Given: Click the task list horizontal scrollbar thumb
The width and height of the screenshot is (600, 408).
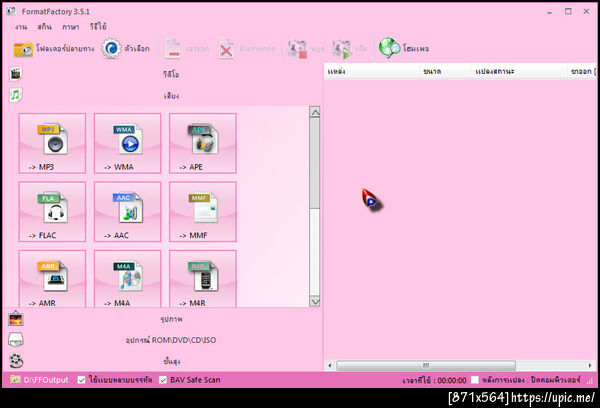Looking at the screenshot, I should click(426, 366).
